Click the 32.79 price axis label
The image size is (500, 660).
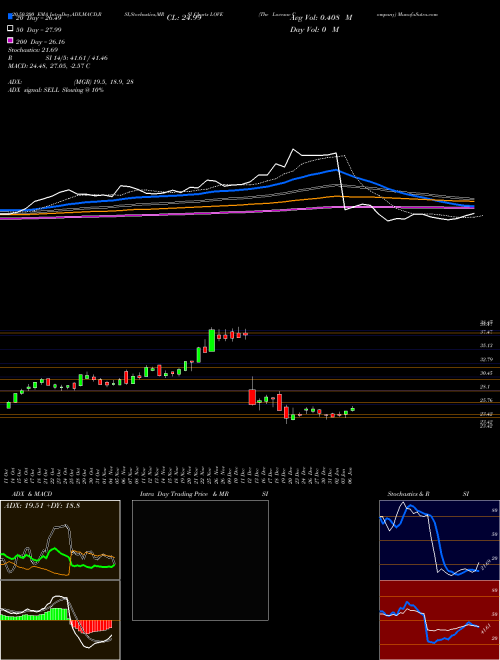pos(487,359)
